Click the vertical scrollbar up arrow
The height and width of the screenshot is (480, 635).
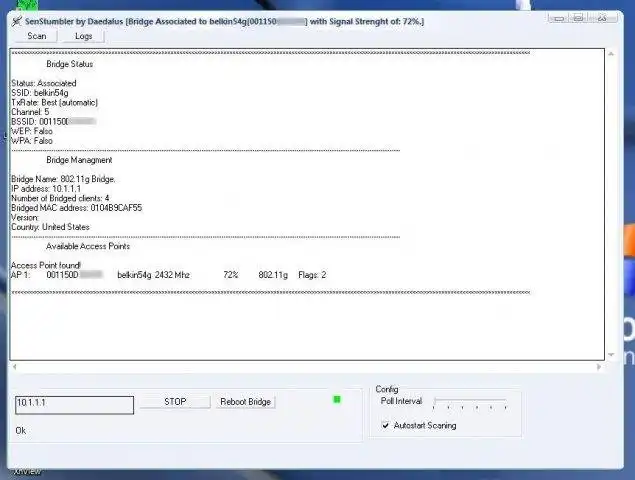coord(611,54)
